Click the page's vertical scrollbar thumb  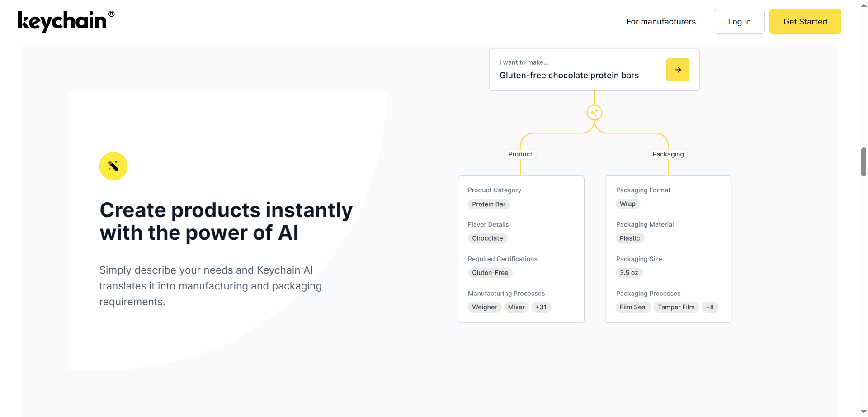point(863,161)
